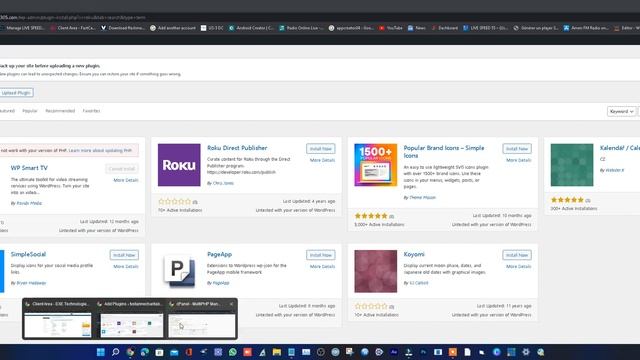This screenshot has height=360, width=640.
Task: Click the Upload Plugin button
Action: tap(16, 93)
